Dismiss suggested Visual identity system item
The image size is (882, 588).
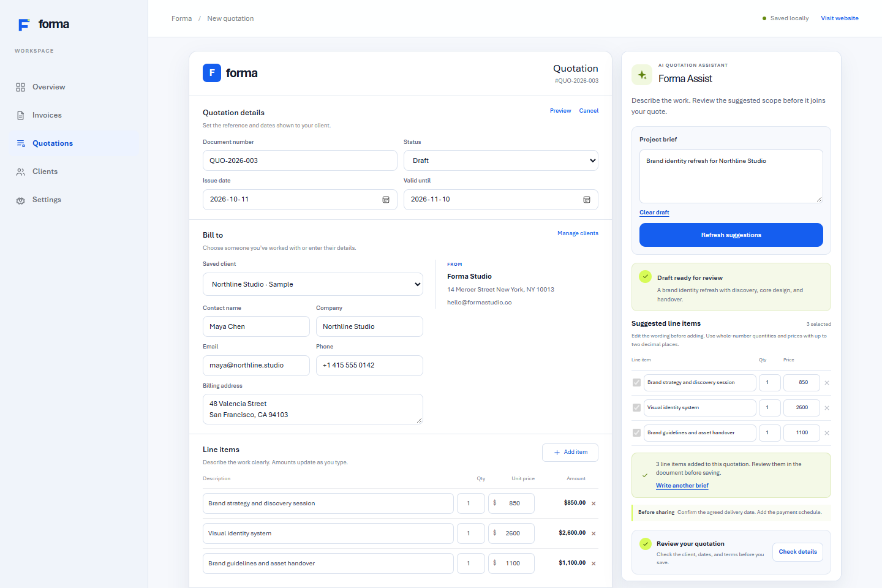click(827, 408)
